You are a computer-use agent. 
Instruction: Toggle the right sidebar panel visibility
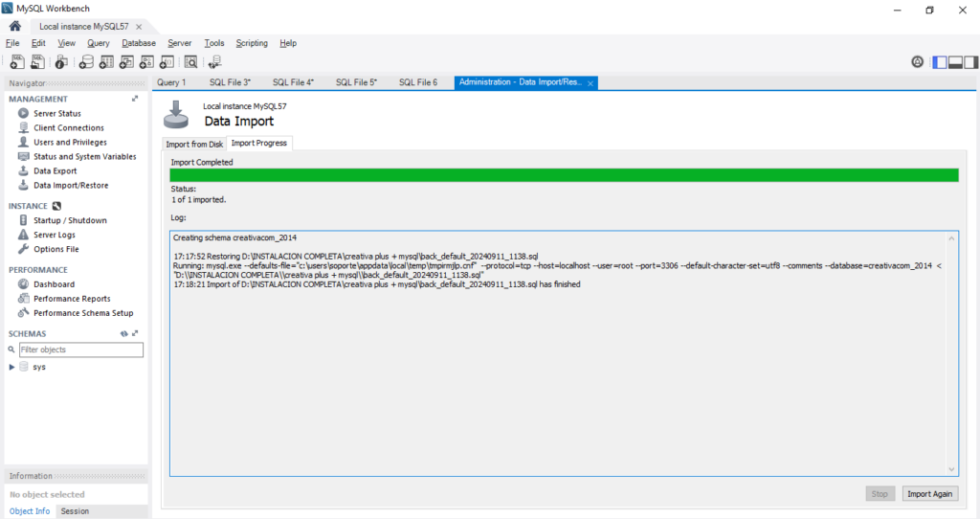pyautogui.click(x=971, y=62)
